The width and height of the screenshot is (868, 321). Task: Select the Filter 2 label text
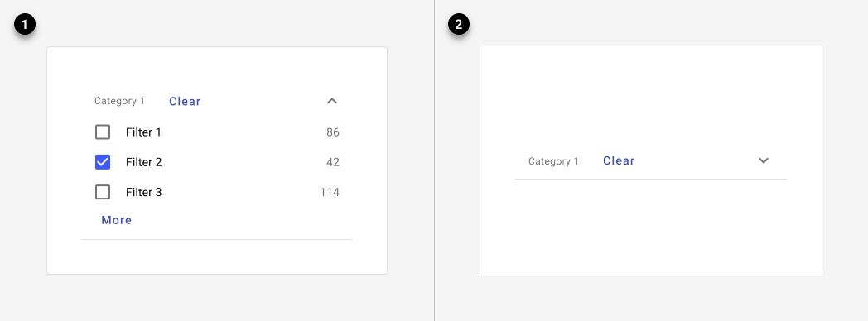click(x=143, y=162)
